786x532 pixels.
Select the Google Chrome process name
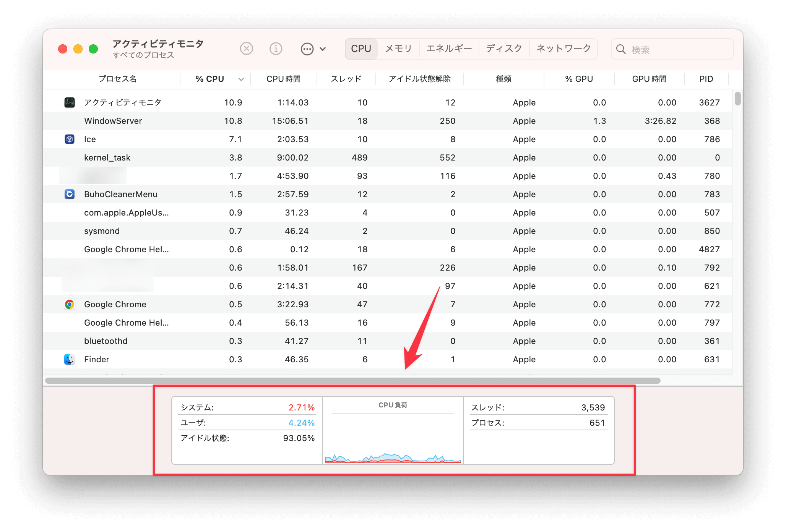[115, 304]
